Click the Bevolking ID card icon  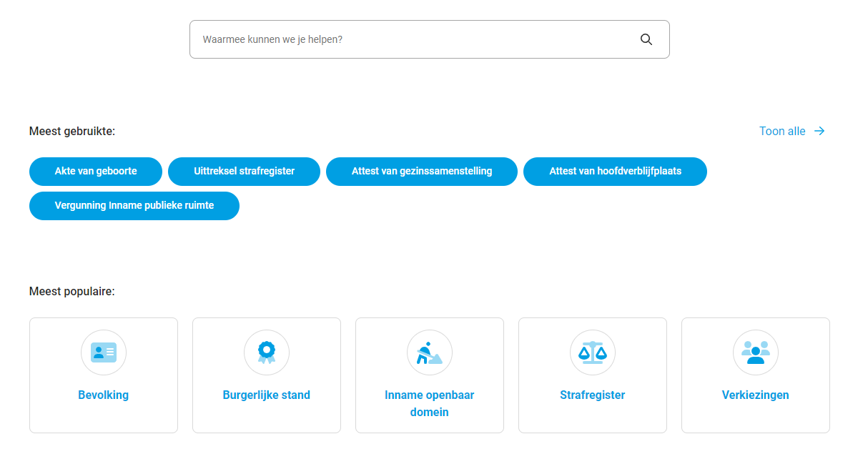pyautogui.click(x=104, y=352)
